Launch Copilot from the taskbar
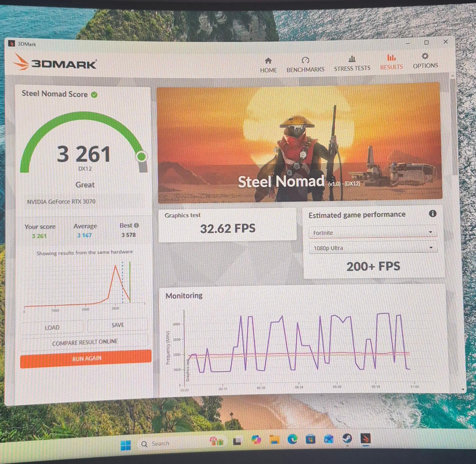The width and height of the screenshot is (476, 464). coord(256,440)
